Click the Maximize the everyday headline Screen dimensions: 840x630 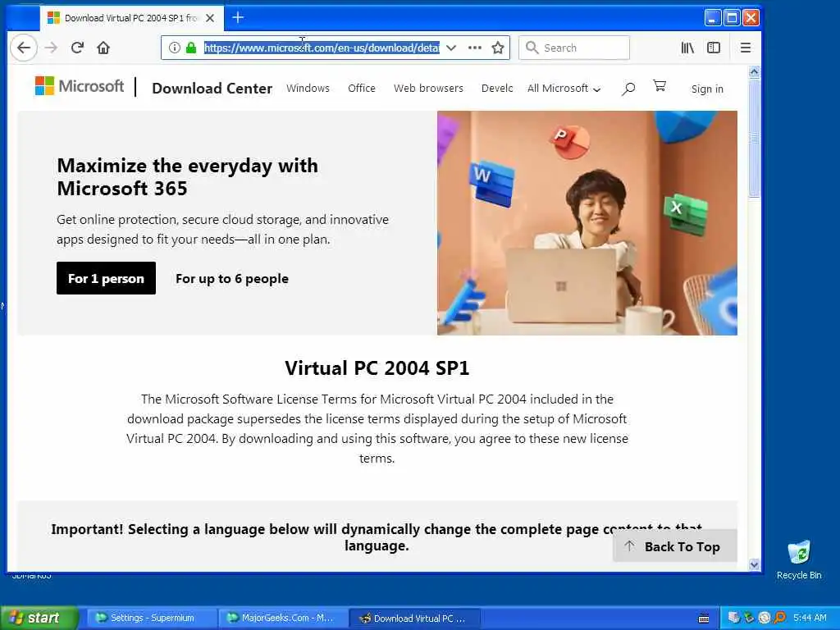188,177
